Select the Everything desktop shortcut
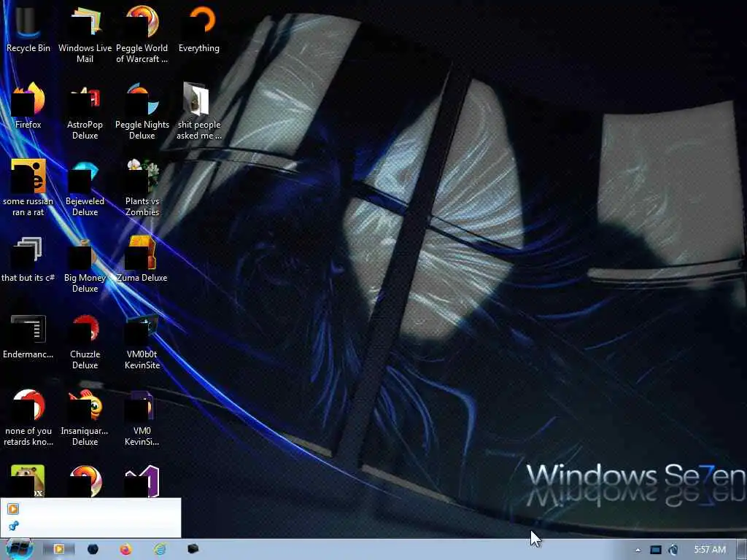 point(199,28)
